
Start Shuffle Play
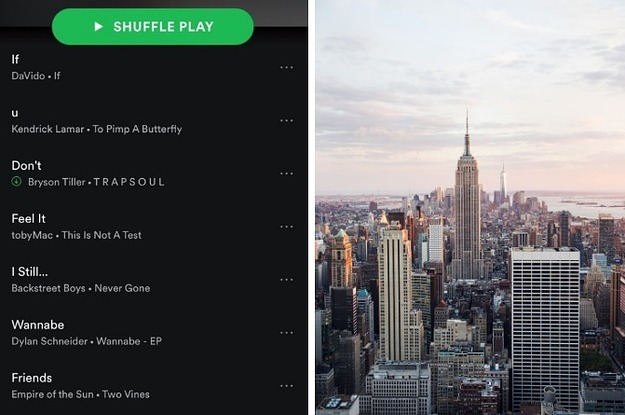[x=153, y=27]
